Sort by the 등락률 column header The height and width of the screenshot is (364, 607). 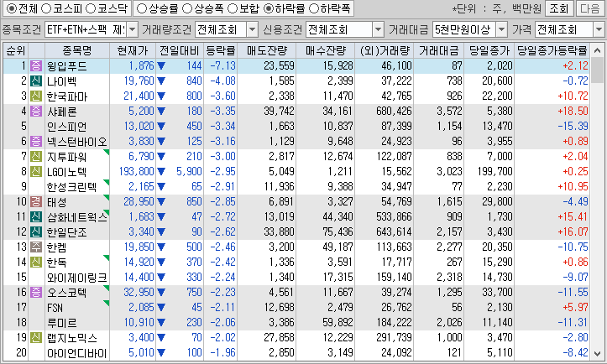click(x=220, y=50)
